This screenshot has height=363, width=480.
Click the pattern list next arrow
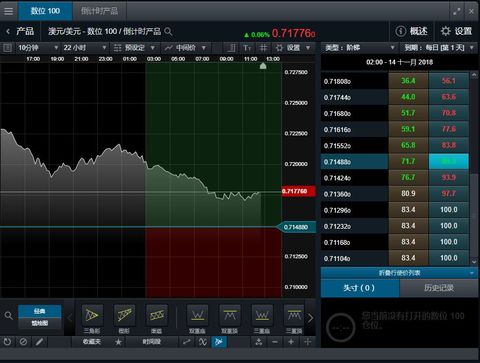[310, 318]
